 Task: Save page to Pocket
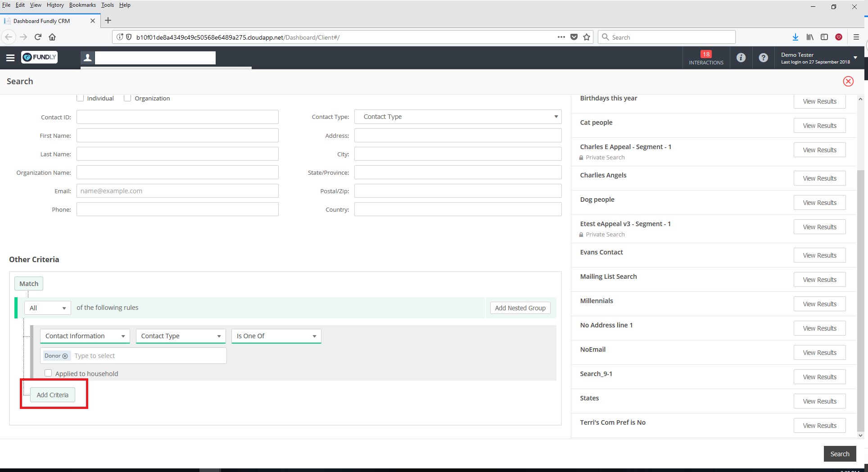[574, 37]
